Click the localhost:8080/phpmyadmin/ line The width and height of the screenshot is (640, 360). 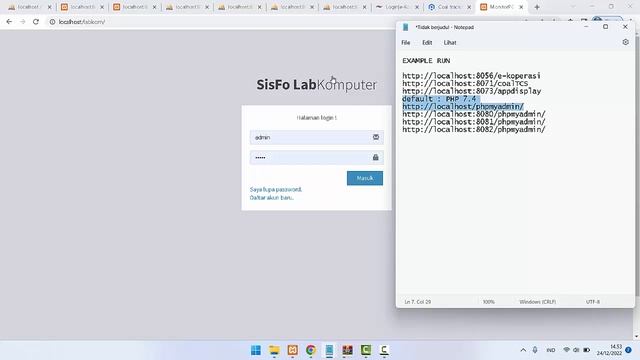click(474, 114)
